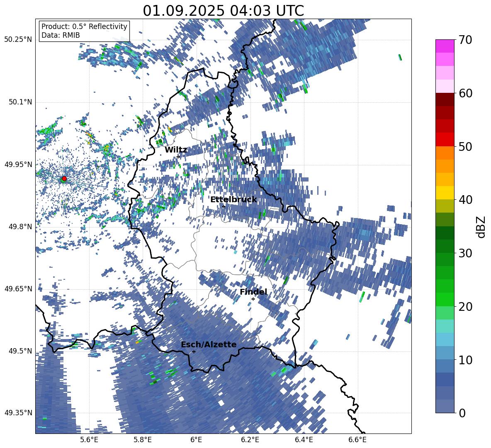
Task: Click the Ettelbruck location cross marker
Action: pos(223,206)
